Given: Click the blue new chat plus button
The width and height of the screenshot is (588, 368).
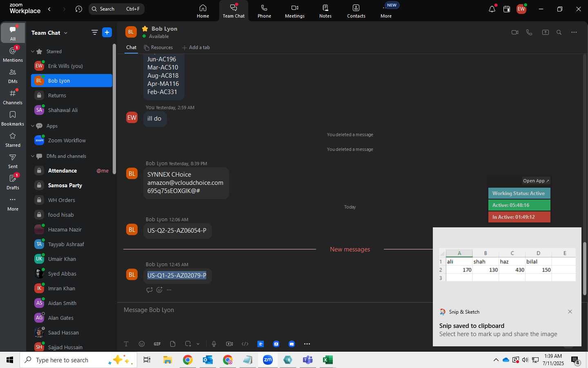Looking at the screenshot, I should [x=107, y=33].
